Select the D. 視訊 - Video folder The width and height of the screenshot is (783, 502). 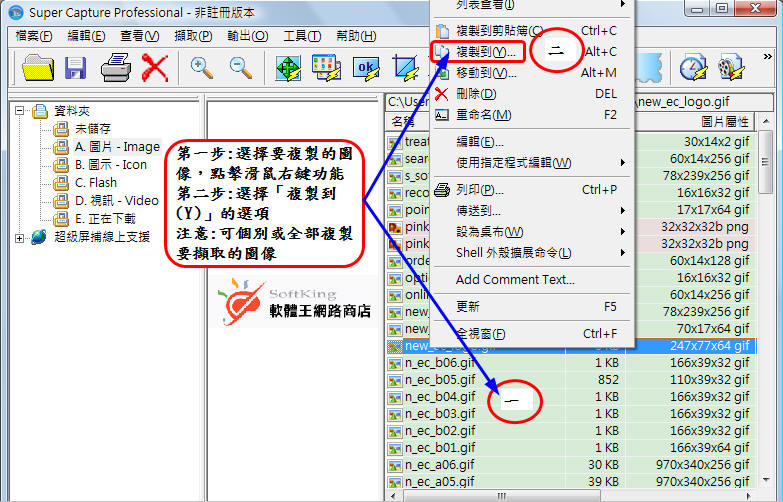pos(116,201)
